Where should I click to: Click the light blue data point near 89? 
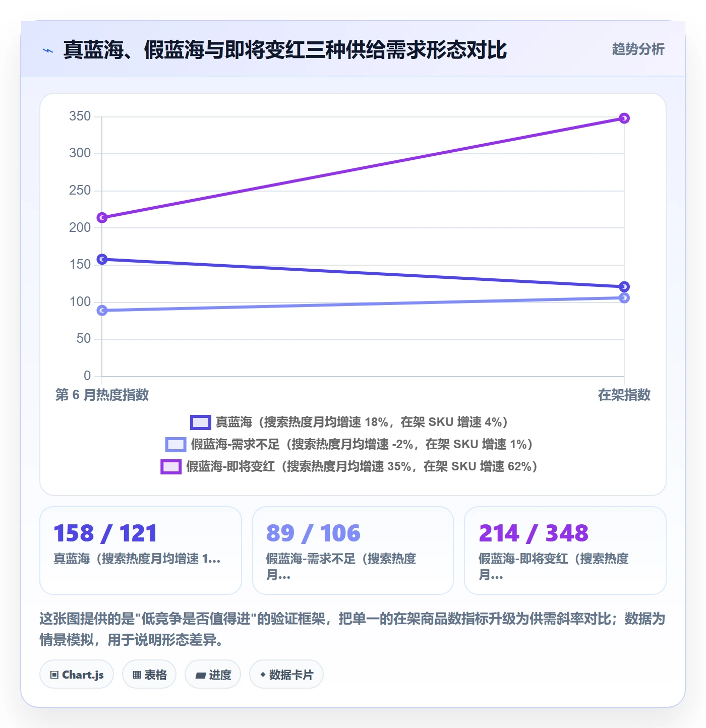pos(102,311)
